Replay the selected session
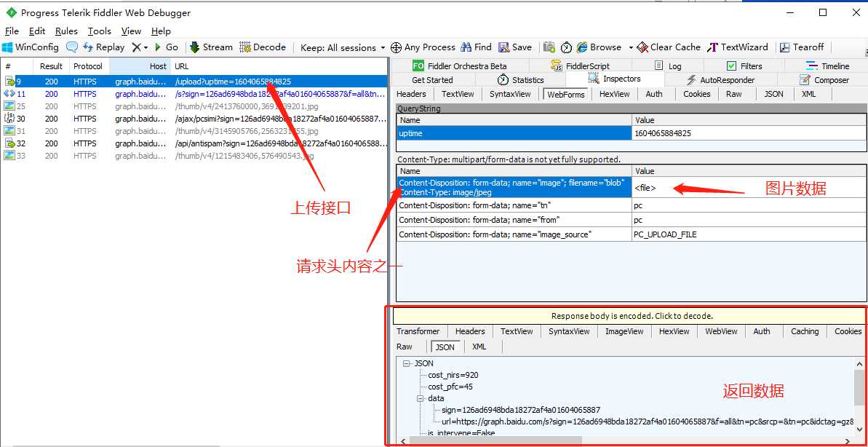Viewport: 868px width, 447px height. point(103,47)
